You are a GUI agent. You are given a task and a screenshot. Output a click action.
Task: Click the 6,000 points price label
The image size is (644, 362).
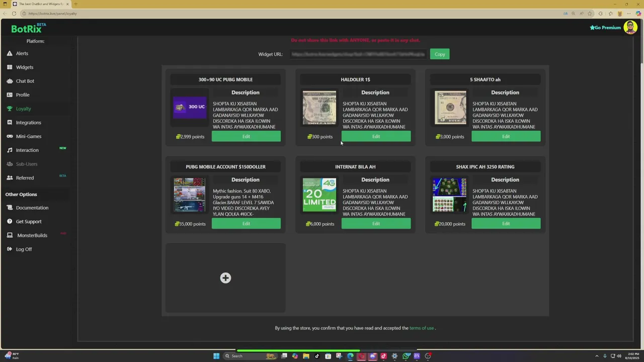coord(320,224)
